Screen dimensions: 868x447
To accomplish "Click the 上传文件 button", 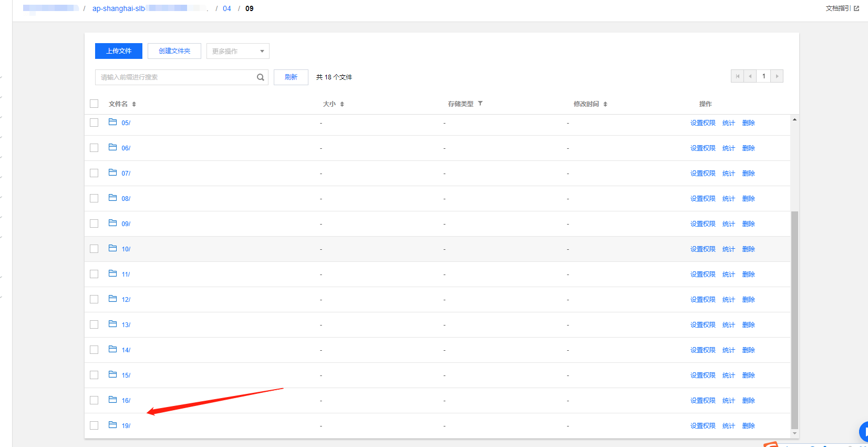I will tap(119, 51).
